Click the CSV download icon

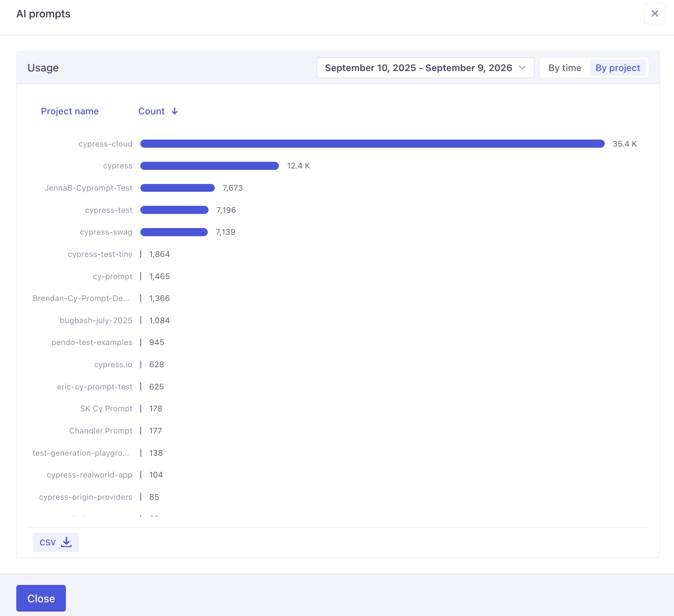click(x=66, y=542)
